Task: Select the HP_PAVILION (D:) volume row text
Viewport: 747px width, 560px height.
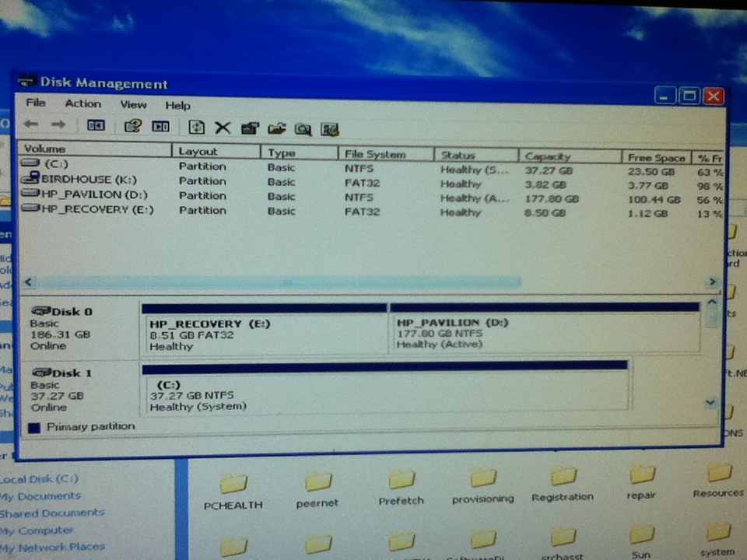Action: coord(94,194)
